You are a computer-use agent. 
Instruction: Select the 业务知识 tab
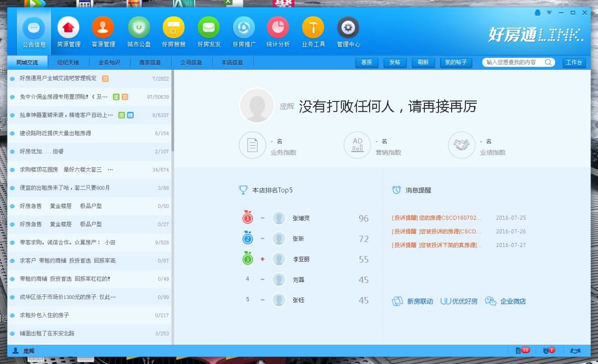pyautogui.click(x=109, y=62)
